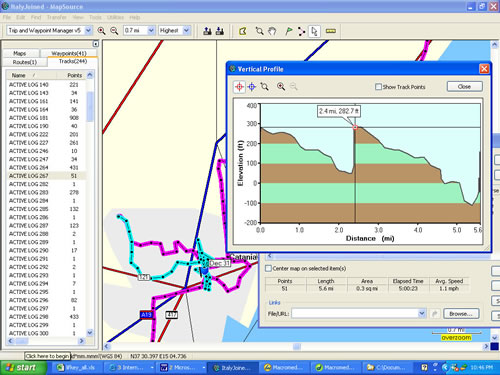Open the Trip and Waypoint Manager dropdown
The width and height of the screenshot is (500, 375).
(x=88, y=31)
